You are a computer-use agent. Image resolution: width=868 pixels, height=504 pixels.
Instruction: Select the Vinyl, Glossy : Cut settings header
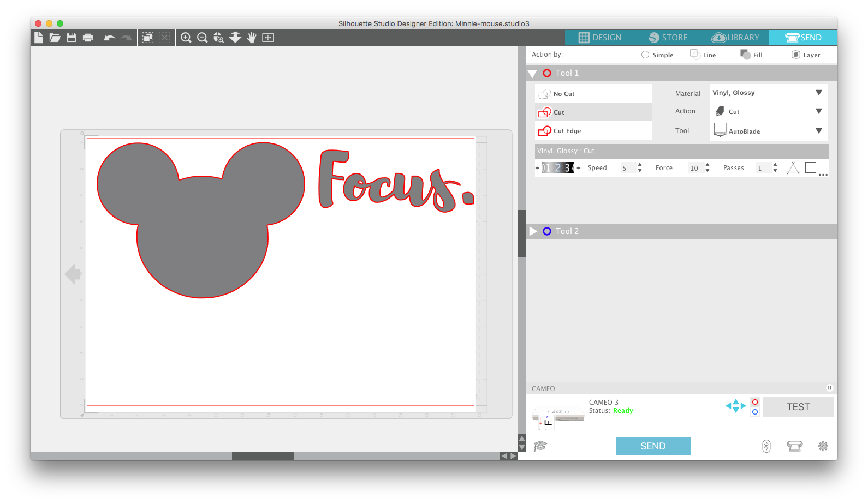[x=681, y=151]
